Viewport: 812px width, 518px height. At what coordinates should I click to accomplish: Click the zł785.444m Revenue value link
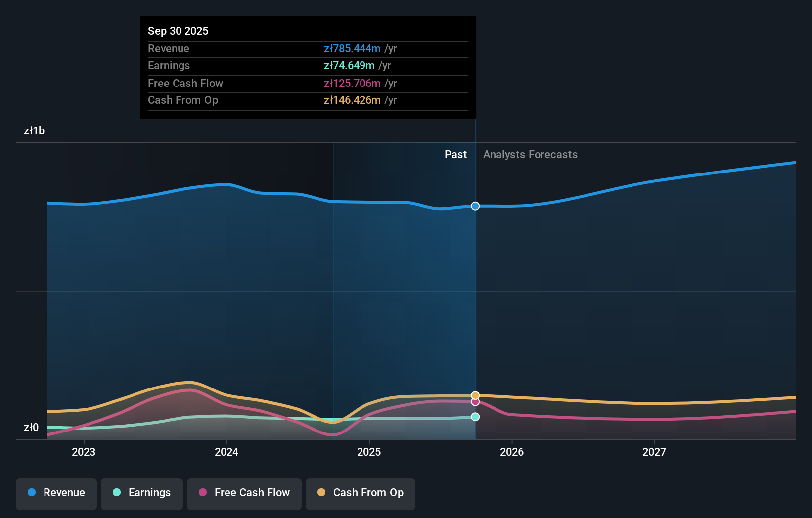pos(352,49)
